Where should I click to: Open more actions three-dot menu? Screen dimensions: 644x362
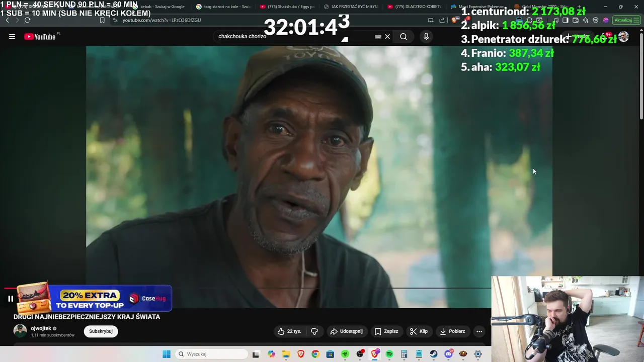tap(479, 331)
